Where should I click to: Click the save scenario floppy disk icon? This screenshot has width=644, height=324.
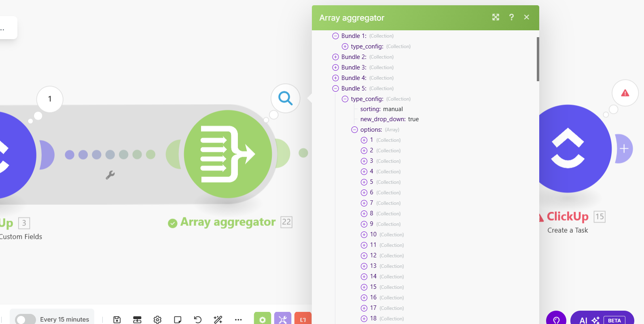point(117,320)
